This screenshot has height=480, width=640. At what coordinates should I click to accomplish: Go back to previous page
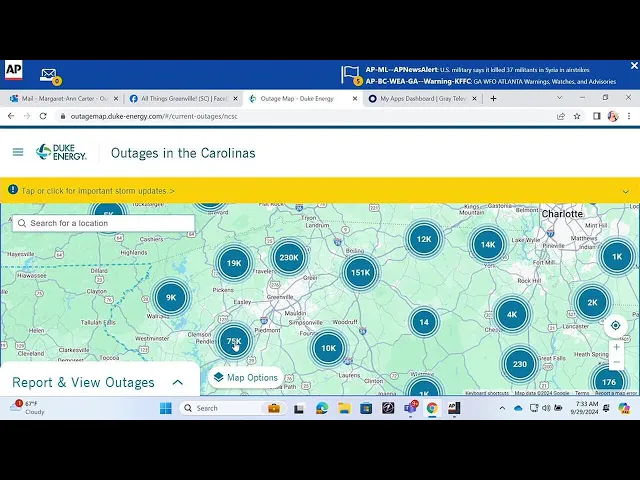coord(11,116)
